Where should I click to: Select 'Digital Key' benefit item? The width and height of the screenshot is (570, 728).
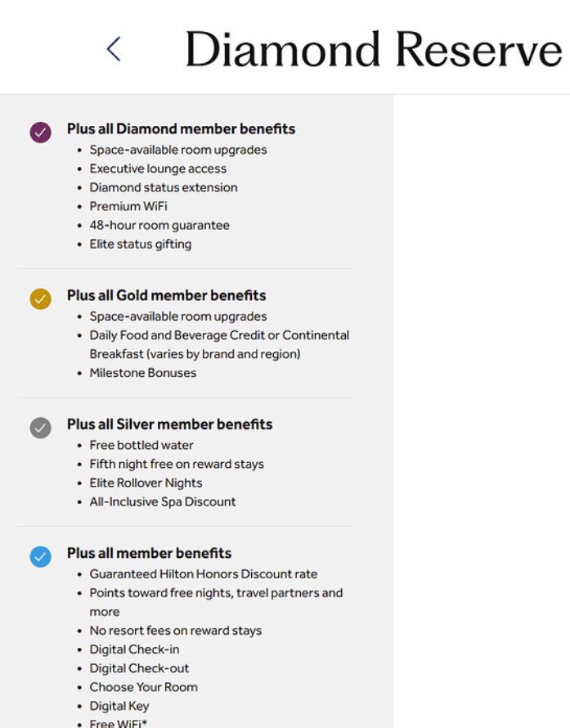click(x=119, y=706)
